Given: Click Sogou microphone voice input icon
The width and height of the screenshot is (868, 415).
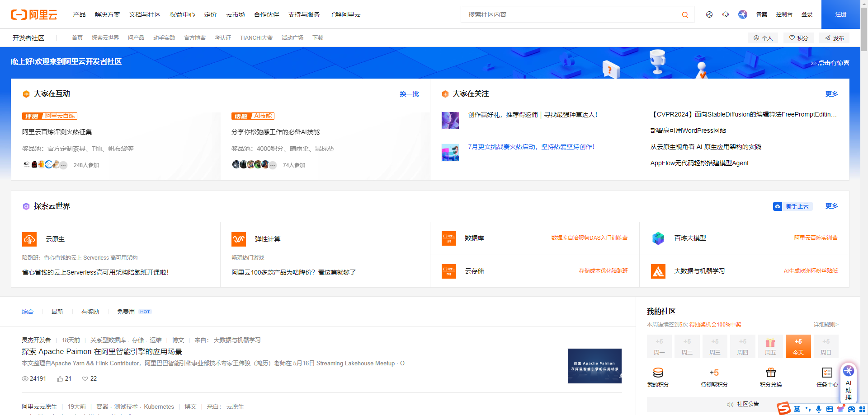Looking at the screenshot, I should tap(819, 409).
